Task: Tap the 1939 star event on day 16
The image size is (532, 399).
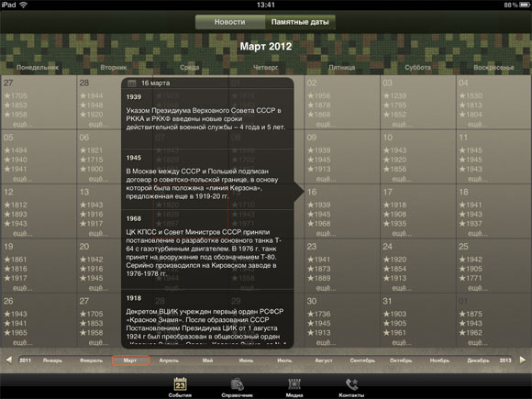Action: (x=318, y=205)
